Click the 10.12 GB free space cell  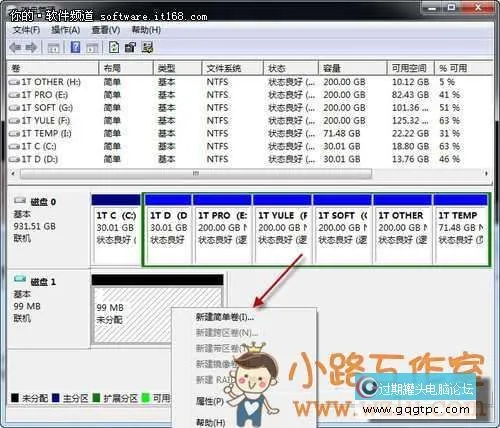[410, 82]
